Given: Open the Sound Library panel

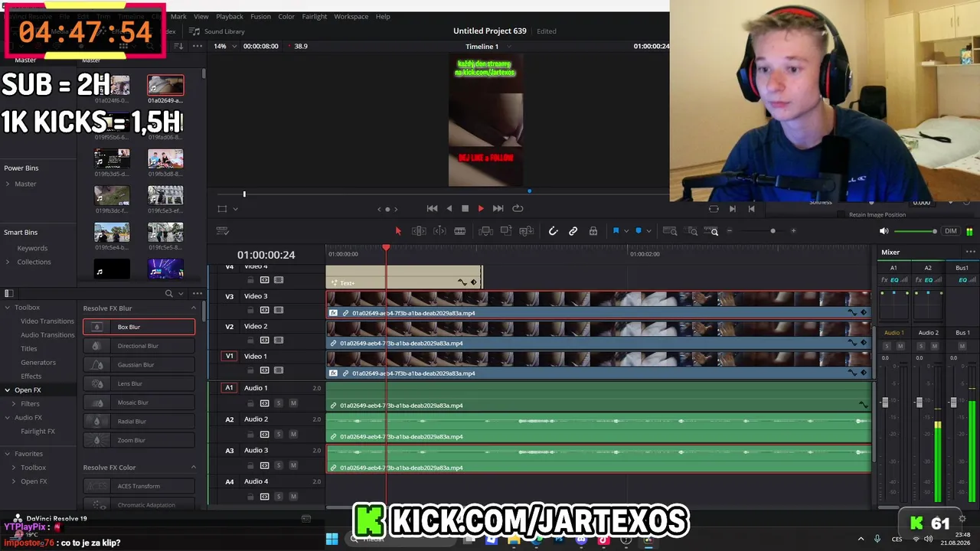Looking at the screenshot, I should 217,31.
